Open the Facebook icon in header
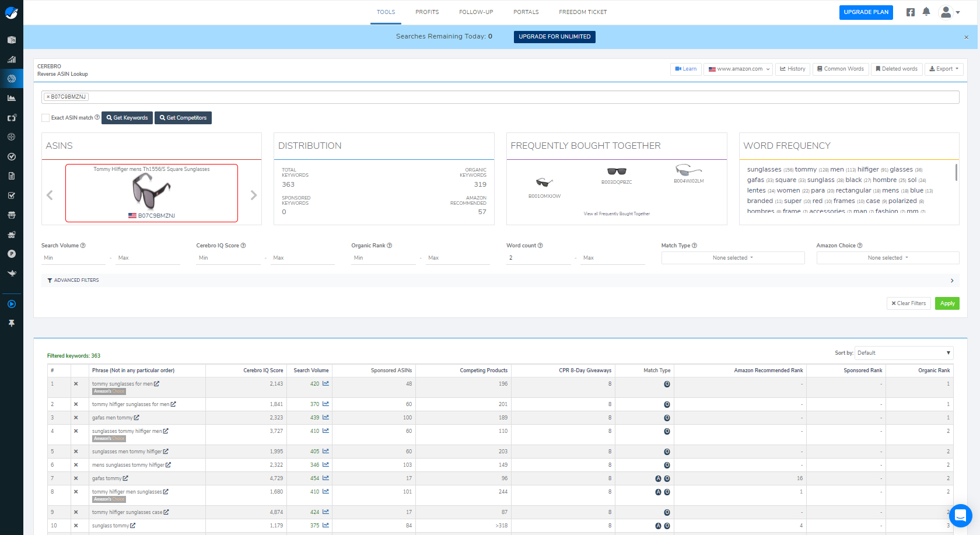The width and height of the screenshot is (980, 535). coord(911,12)
